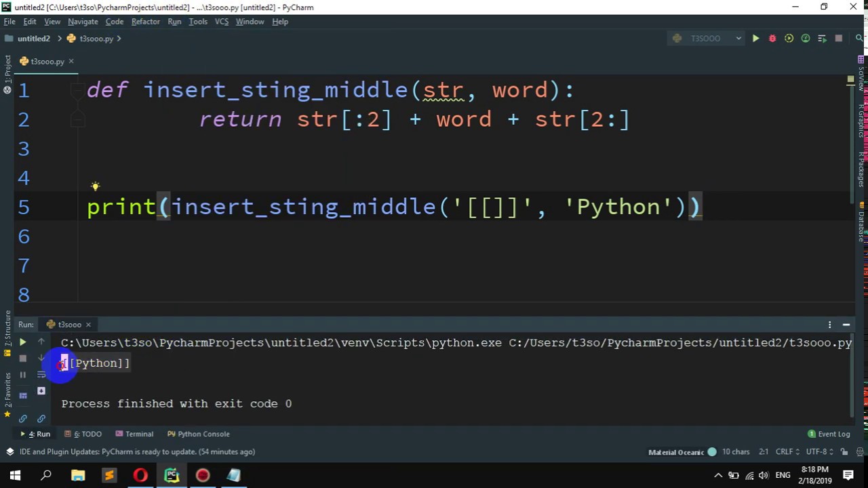The height and width of the screenshot is (488, 868).
Task: Open the Tools menu
Action: [198, 22]
